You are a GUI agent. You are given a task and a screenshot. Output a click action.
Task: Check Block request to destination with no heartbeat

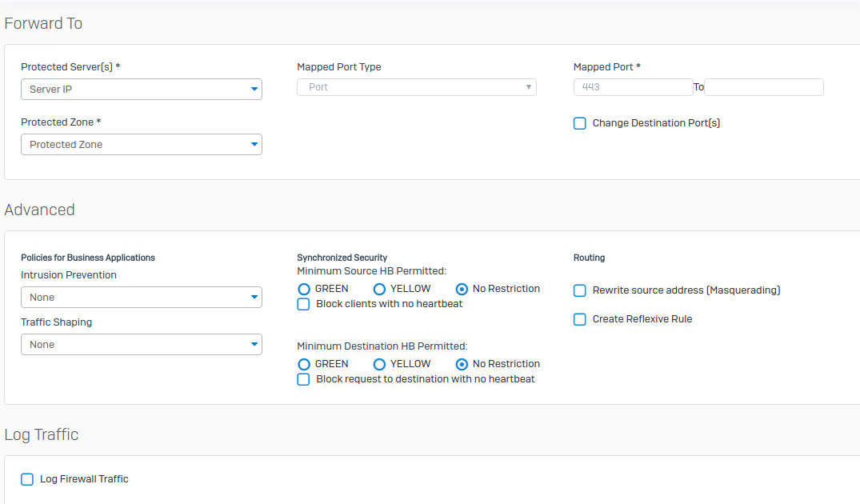(x=303, y=379)
